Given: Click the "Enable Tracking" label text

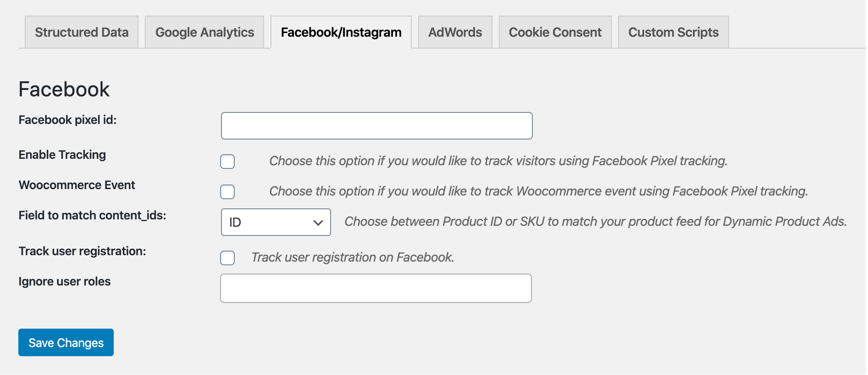Looking at the screenshot, I should tap(62, 155).
